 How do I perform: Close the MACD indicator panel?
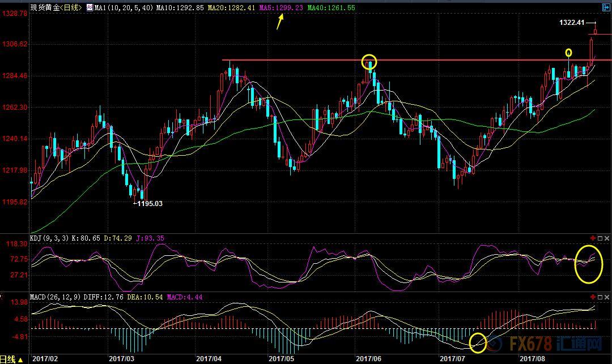coord(607,297)
